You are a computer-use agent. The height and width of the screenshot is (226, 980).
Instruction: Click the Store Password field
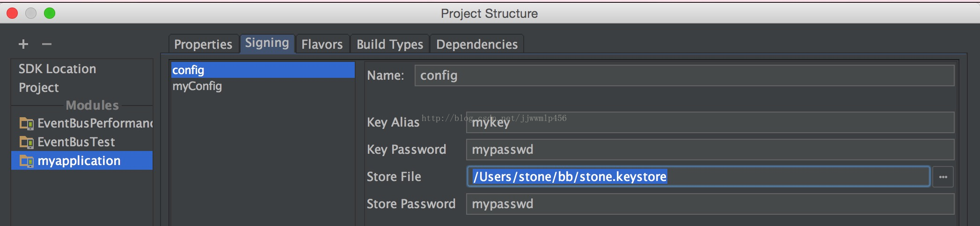point(710,204)
